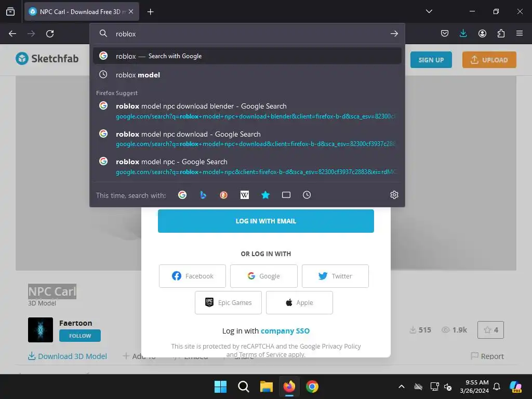The width and height of the screenshot is (532, 399).
Task: Open a new tab with plus button
Action: click(150, 12)
